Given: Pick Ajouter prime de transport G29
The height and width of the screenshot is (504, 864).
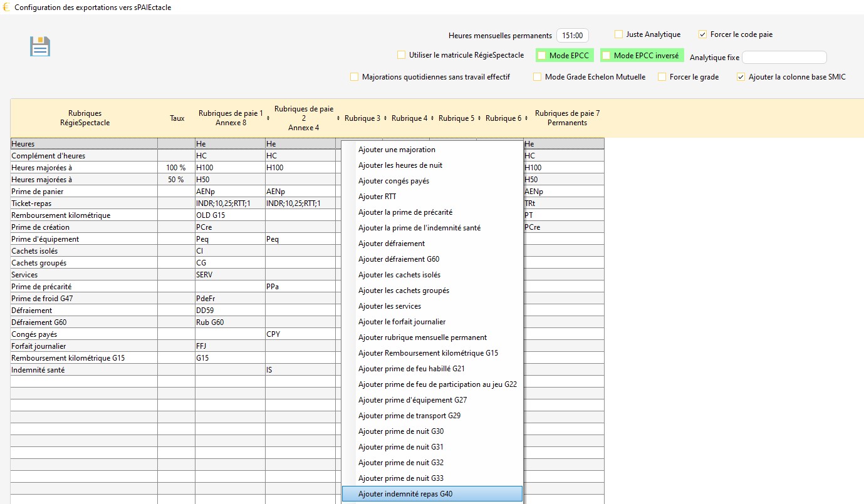Looking at the screenshot, I should [x=409, y=416].
